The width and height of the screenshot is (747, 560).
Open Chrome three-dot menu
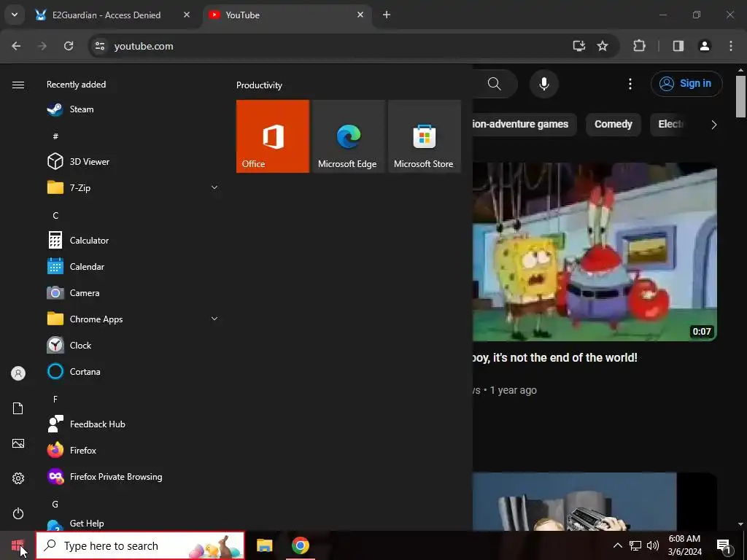(731, 46)
